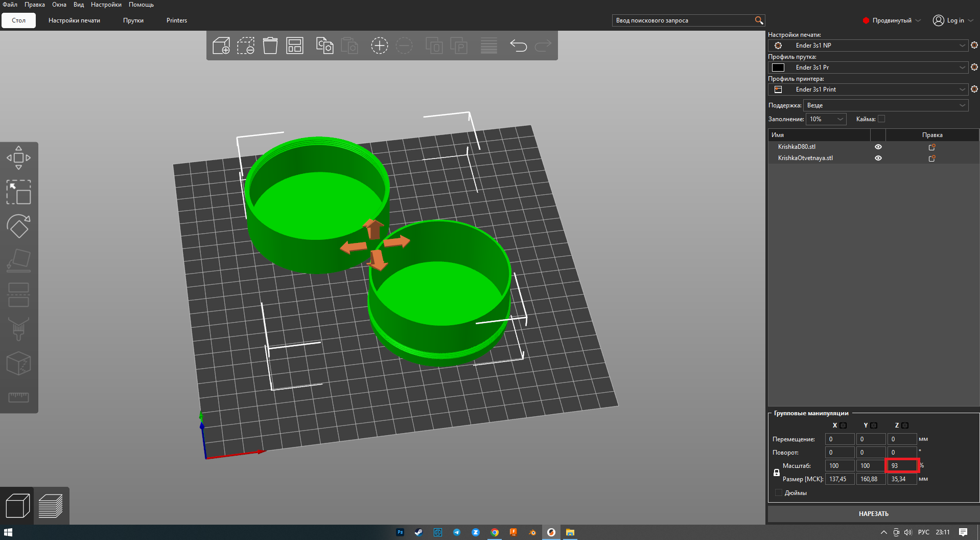Screen dimensions: 980x540
Task: Switch to Настройки печати tab
Action: coord(74,20)
